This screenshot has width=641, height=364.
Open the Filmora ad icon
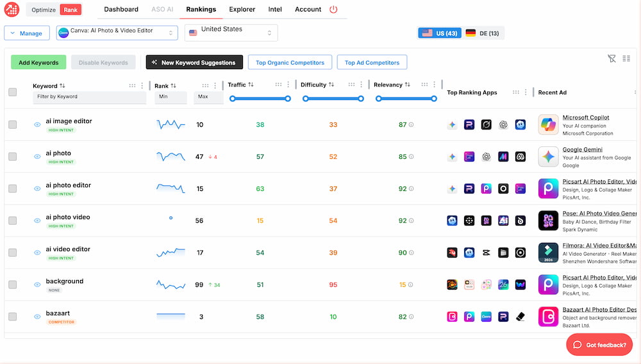pos(548,253)
